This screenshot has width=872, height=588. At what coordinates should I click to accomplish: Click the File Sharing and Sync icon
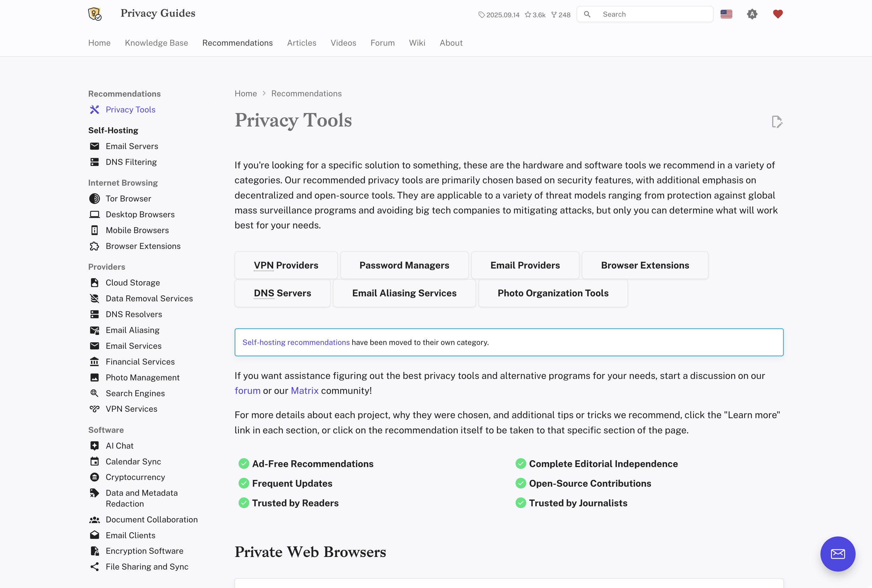[95, 567]
